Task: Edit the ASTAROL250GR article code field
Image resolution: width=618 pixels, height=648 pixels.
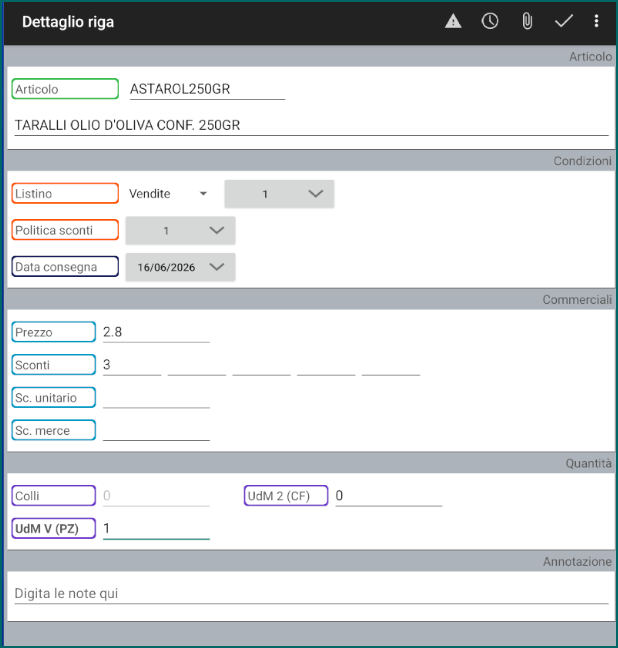Action: pyautogui.click(x=207, y=89)
